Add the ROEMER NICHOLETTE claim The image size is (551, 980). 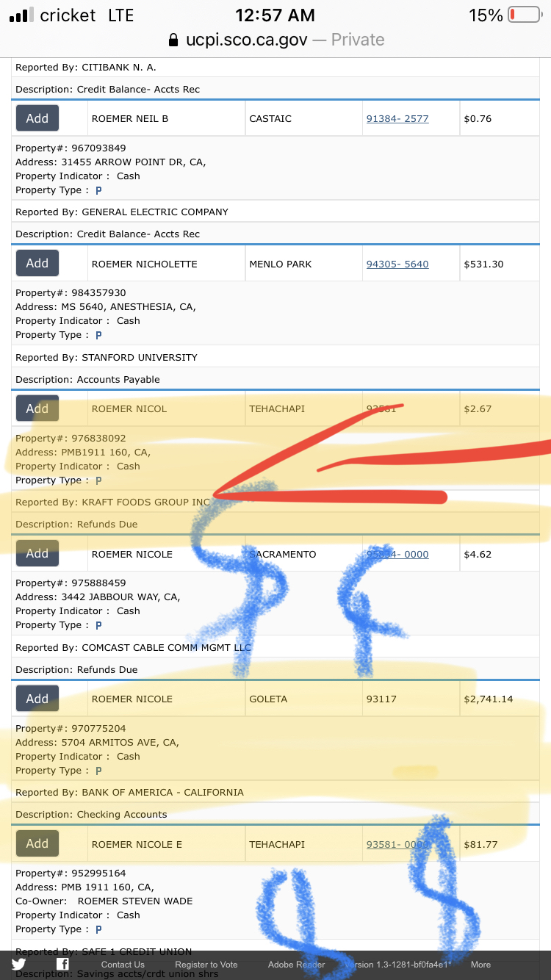(37, 263)
